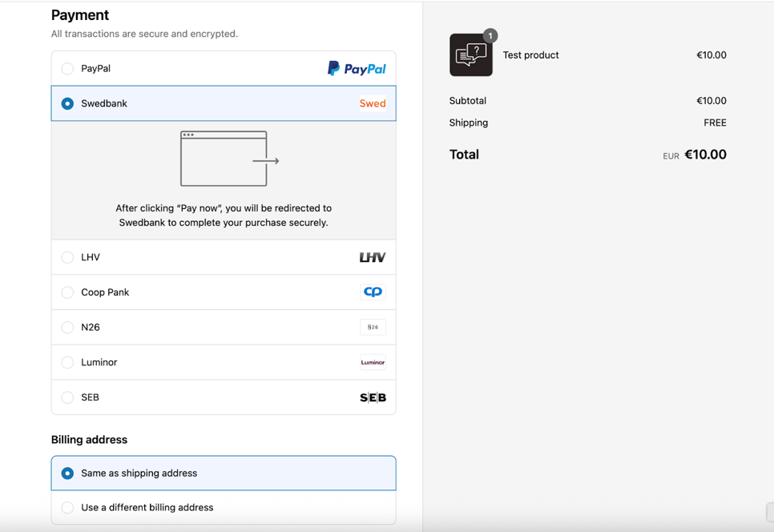Screen dimensions: 774x532
Task: Click the browser redirect illustration
Action: pyautogui.click(x=229, y=159)
